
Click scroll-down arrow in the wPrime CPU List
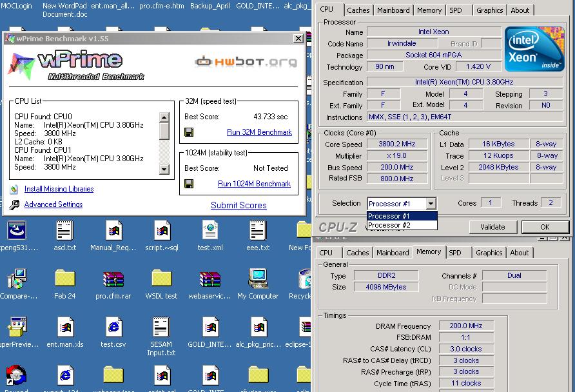point(164,170)
